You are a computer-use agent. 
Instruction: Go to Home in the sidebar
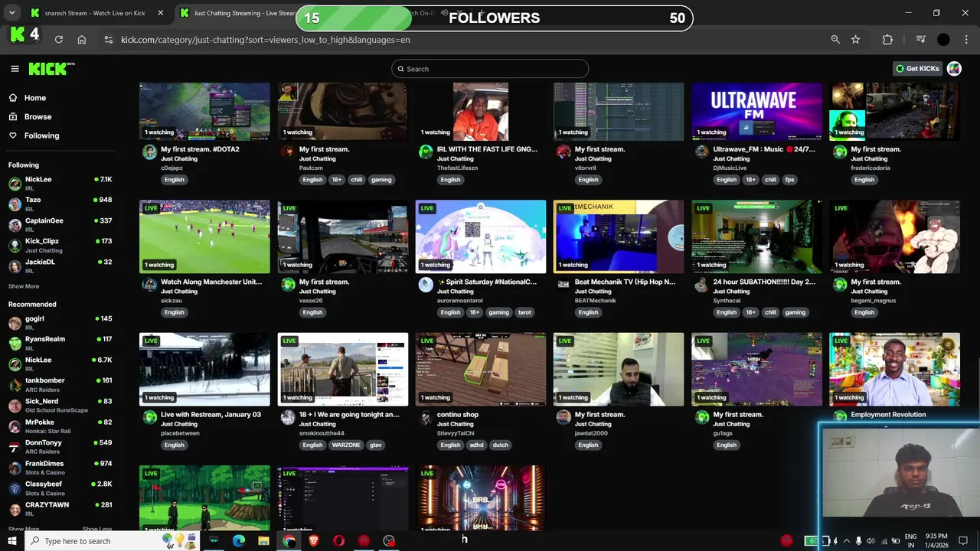tap(34, 98)
